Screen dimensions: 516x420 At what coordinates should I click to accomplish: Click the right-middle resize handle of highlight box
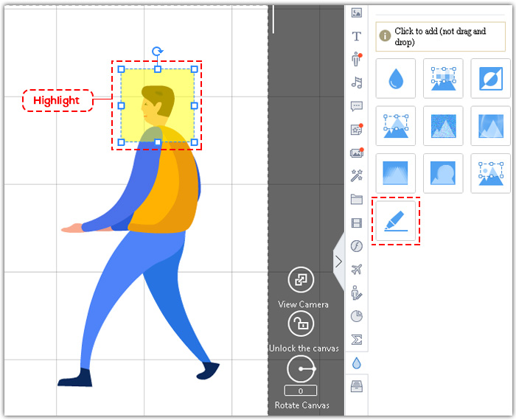click(194, 105)
